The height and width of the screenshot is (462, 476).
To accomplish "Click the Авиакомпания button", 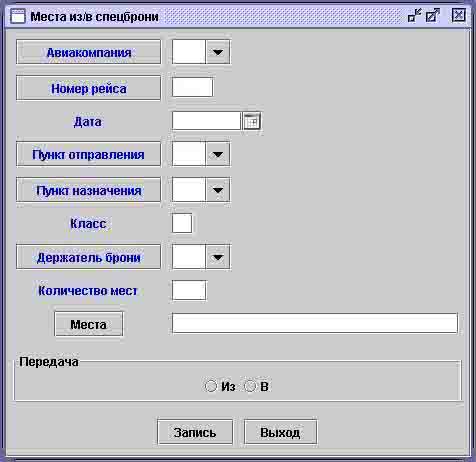I will [x=88, y=52].
